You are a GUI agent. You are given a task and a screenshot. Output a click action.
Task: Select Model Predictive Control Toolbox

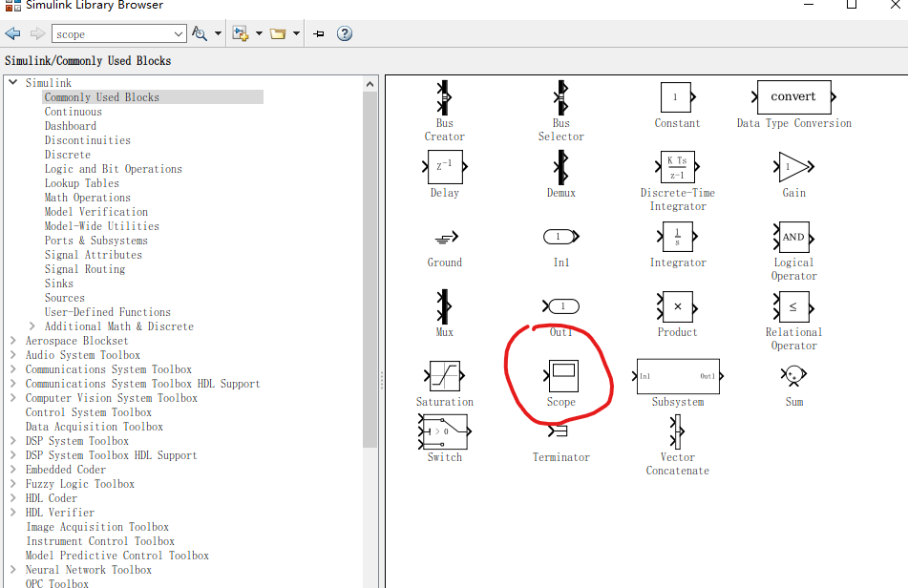tap(117, 556)
